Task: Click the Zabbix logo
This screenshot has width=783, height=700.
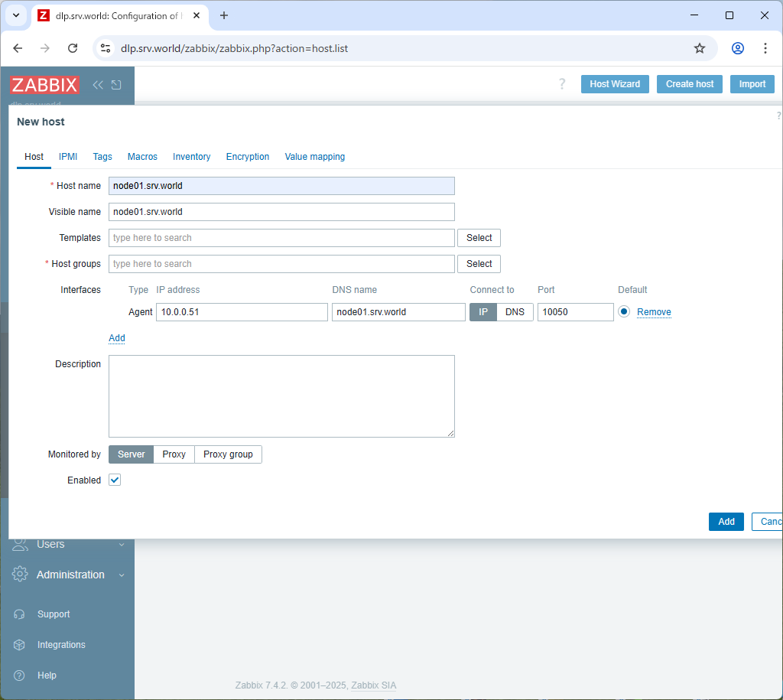Action: click(44, 84)
